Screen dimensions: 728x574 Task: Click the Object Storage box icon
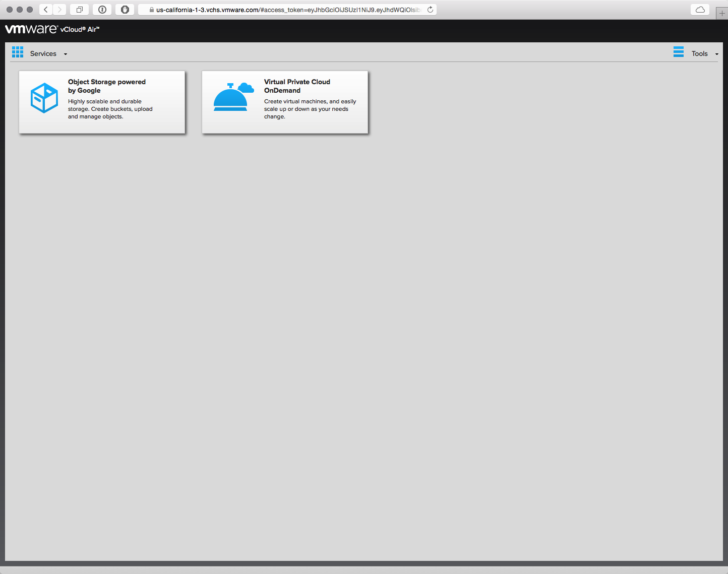coord(44,98)
